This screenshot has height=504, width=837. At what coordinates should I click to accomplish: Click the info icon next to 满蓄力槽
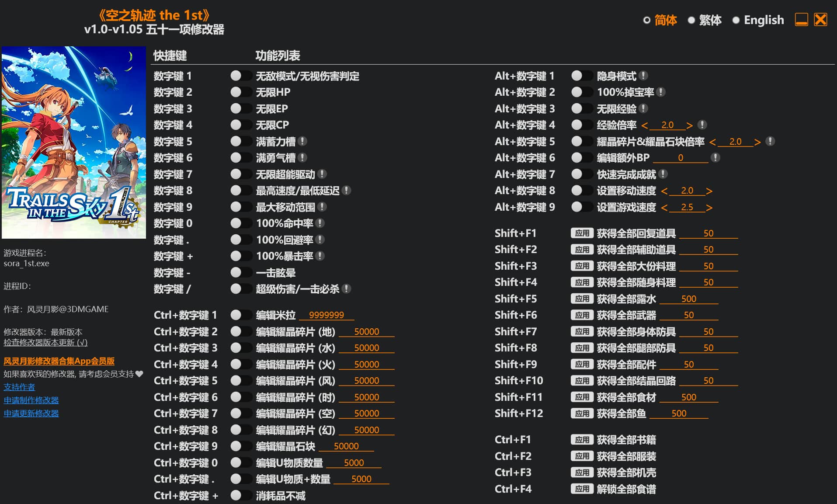pos(302,141)
